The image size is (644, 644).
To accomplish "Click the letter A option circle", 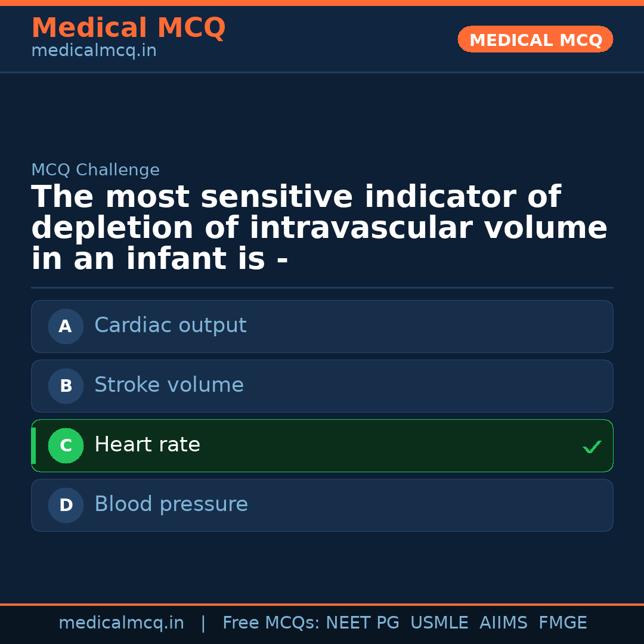I will click(x=66, y=326).
